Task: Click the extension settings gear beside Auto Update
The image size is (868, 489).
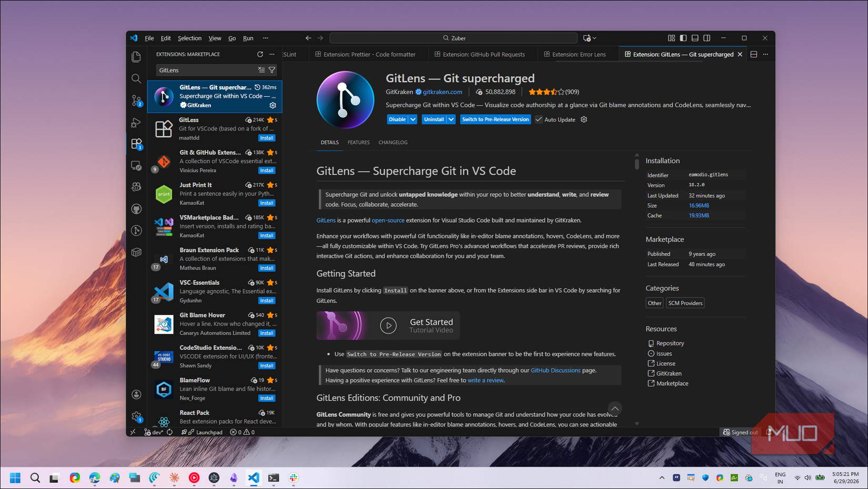Action: click(583, 119)
